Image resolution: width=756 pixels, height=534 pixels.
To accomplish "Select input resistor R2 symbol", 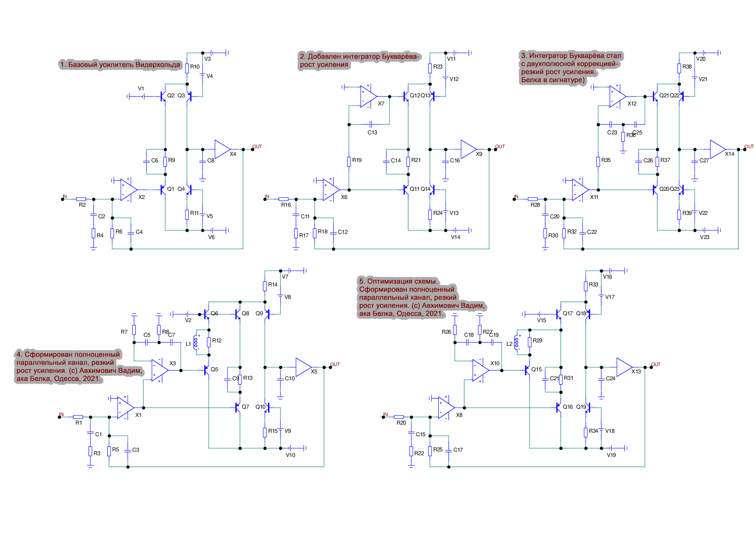I will (x=81, y=199).
